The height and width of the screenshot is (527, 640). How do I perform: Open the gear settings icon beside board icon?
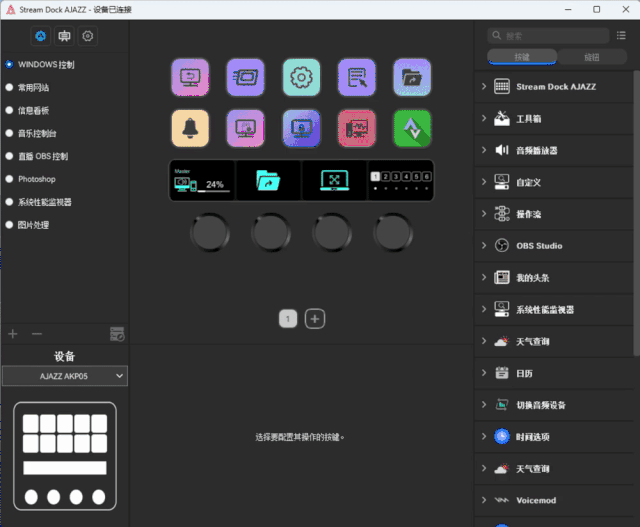[88, 36]
